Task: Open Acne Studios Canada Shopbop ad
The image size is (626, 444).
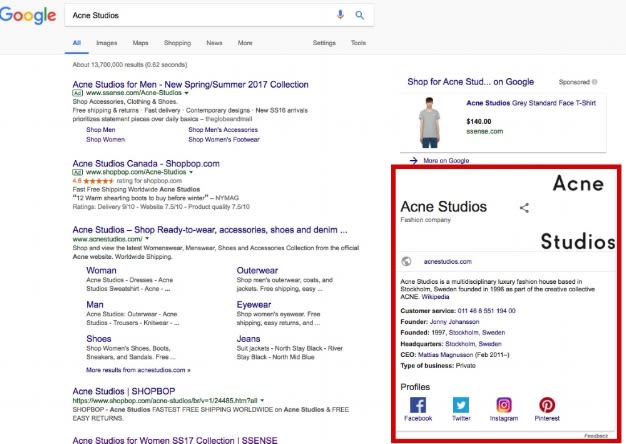Action: tap(146, 163)
